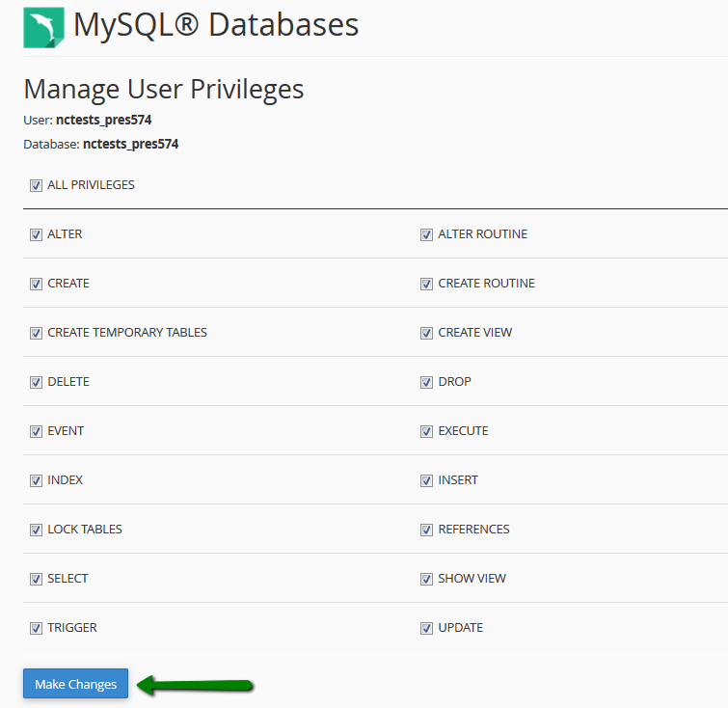Toggle the EXECUTE privilege checkbox
Viewport: 728px width, 708px height.
426,432
